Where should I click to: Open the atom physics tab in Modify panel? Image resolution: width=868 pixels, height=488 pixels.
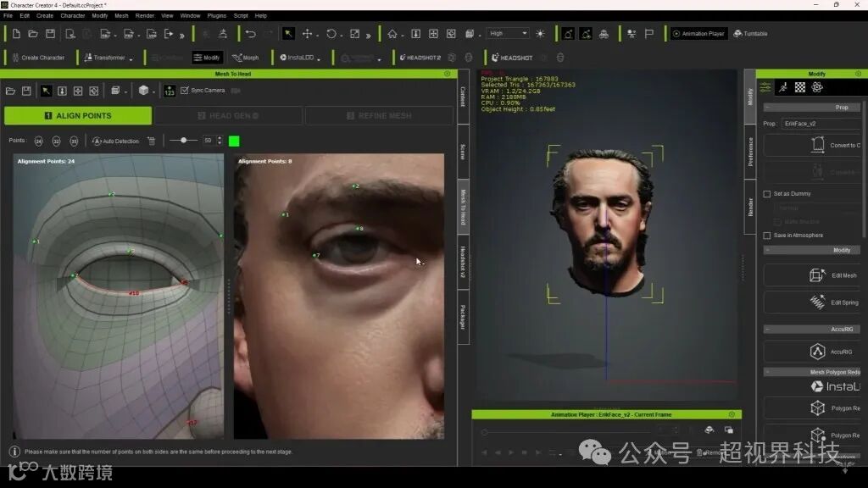pyautogui.click(x=817, y=87)
